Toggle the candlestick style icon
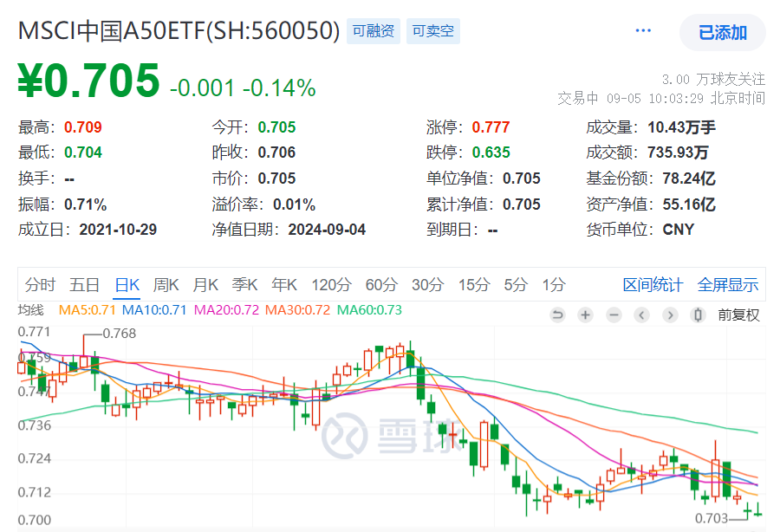780x532 pixels. (698, 315)
